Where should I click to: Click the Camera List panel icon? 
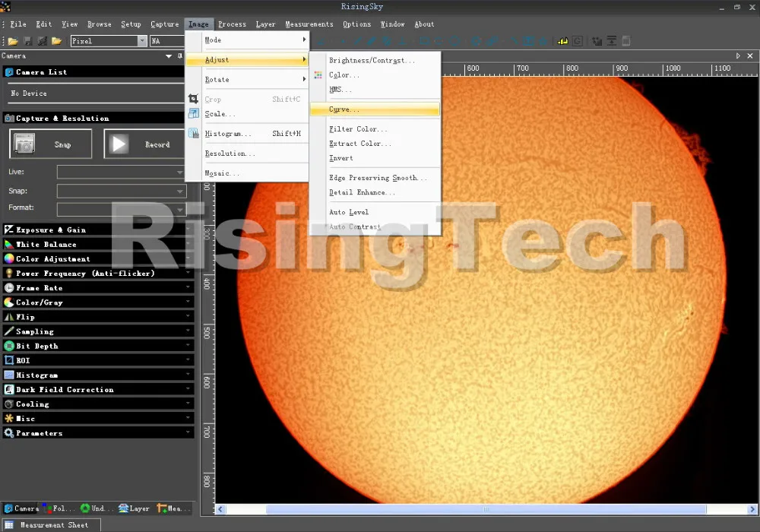(9, 72)
